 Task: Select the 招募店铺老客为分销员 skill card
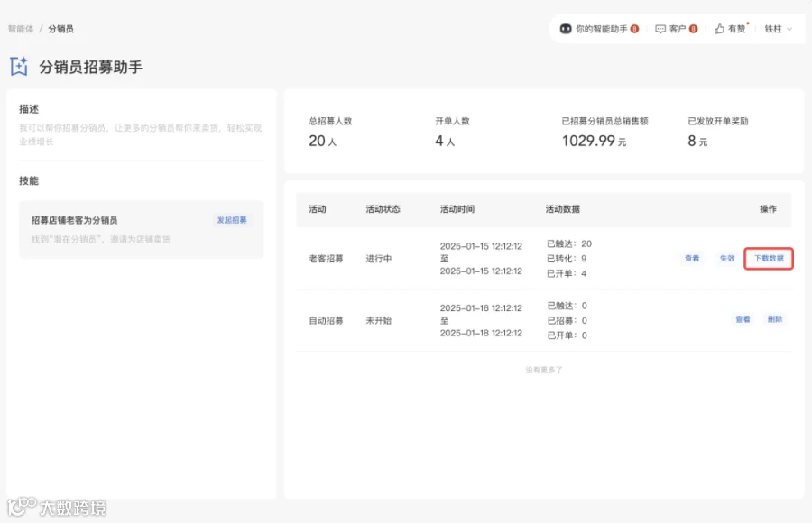(142, 229)
